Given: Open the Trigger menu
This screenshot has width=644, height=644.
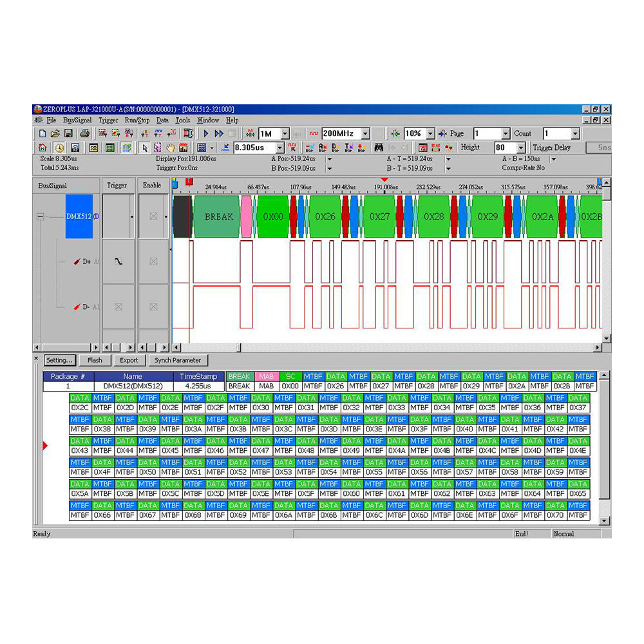Looking at the screenshot, I should pyautogui.click(x=108, y=120).
